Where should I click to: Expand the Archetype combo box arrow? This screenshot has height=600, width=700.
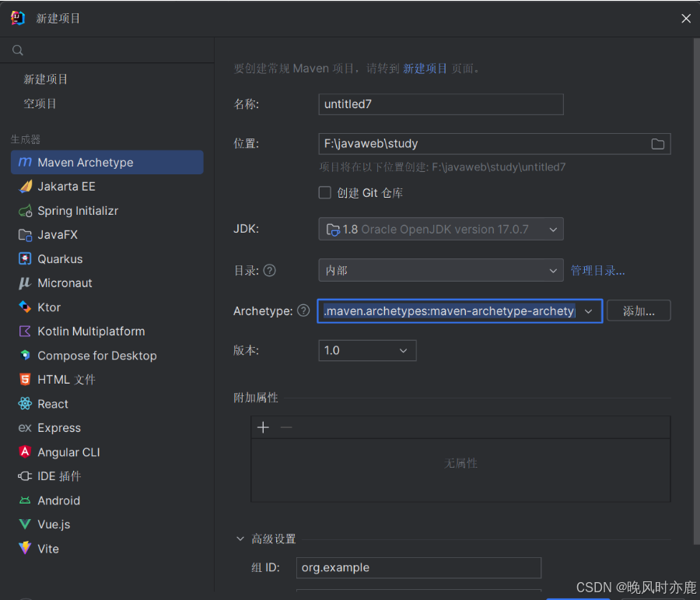click(589, 311)
